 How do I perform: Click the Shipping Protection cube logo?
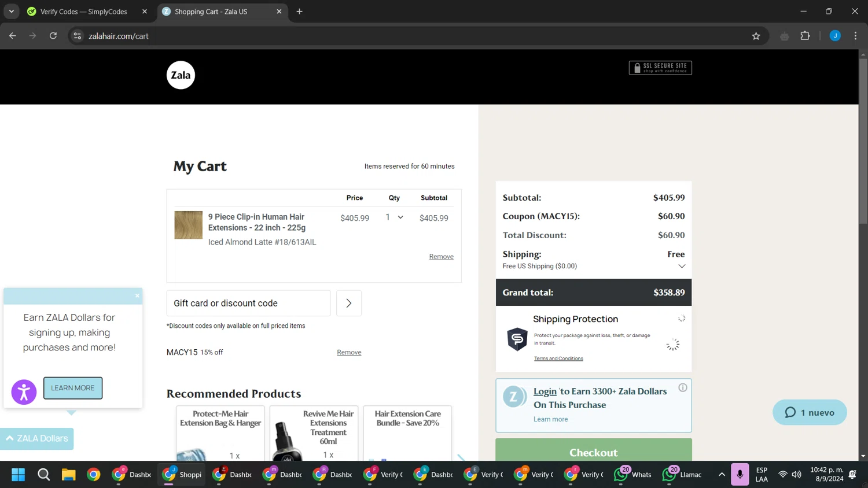click(517, 339)
